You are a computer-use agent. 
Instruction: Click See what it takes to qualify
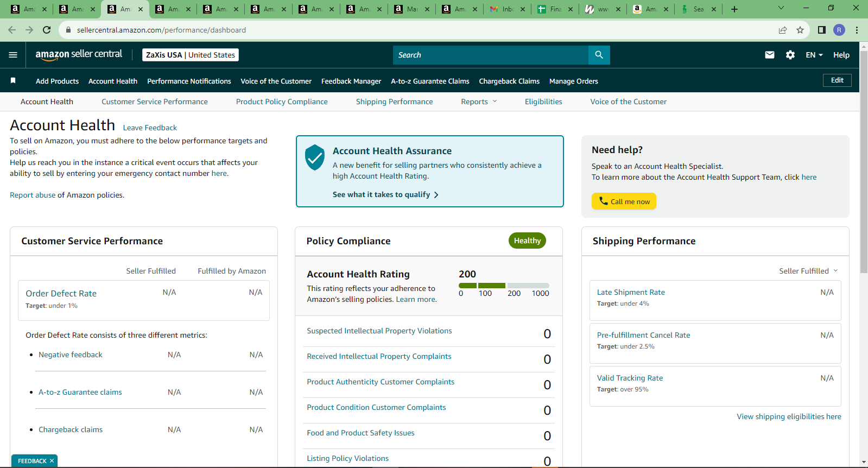385,194
